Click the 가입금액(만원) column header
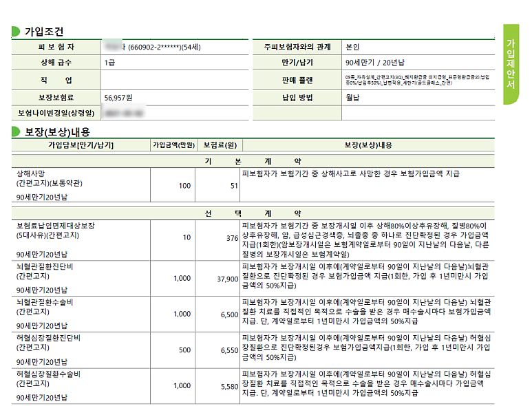The width and height of the screenshot is (532, 406). click(173, 145)
